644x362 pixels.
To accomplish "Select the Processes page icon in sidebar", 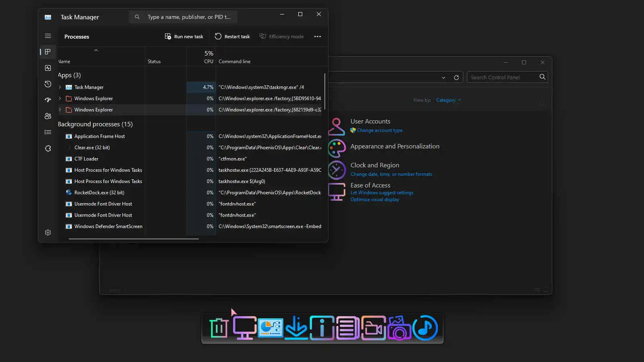I will coord(48,52).
